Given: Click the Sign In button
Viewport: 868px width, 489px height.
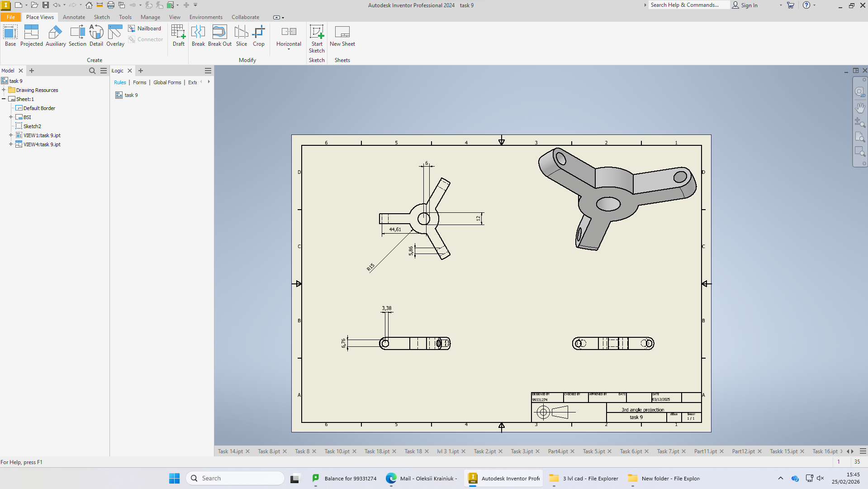Looking at the screenshot, I should [745, 5].
